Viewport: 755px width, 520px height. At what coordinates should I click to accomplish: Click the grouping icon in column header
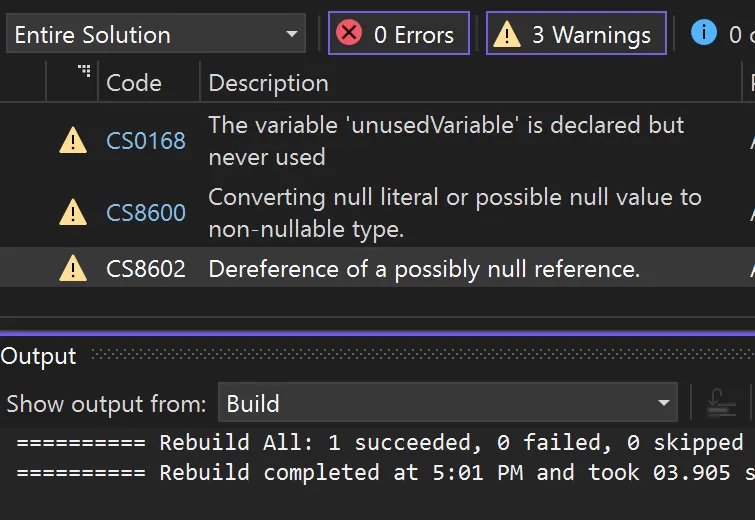85,71
